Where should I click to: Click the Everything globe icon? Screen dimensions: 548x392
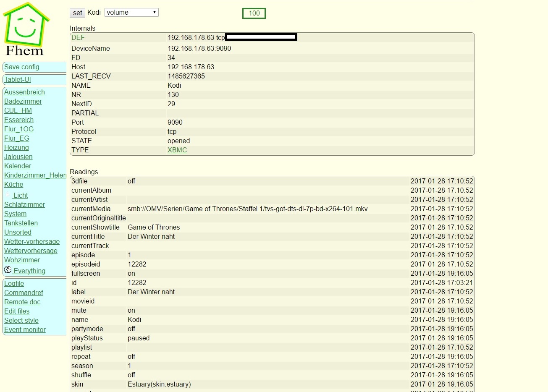pyautogui.click(x=8, y=270)
